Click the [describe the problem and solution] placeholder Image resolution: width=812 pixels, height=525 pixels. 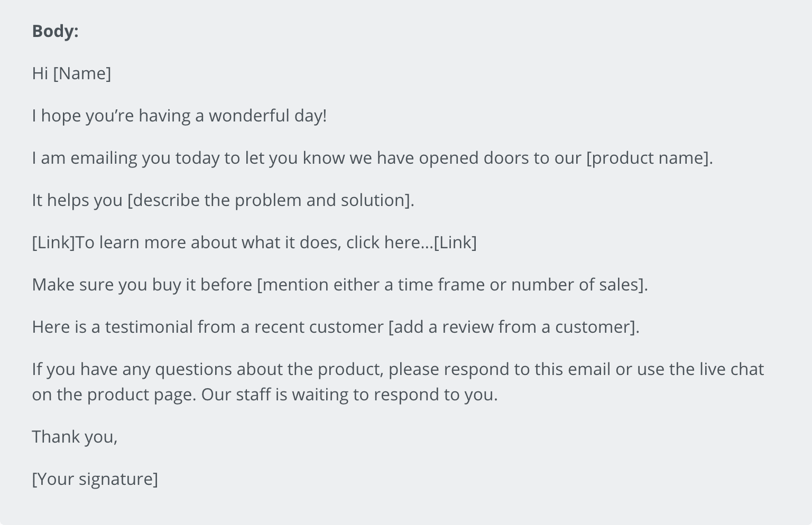[270, 200]
